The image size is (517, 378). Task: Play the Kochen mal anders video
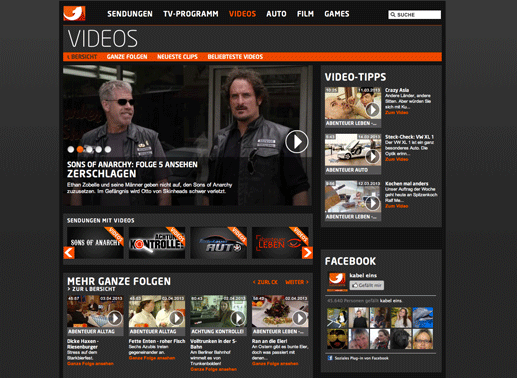click(372, 203)
